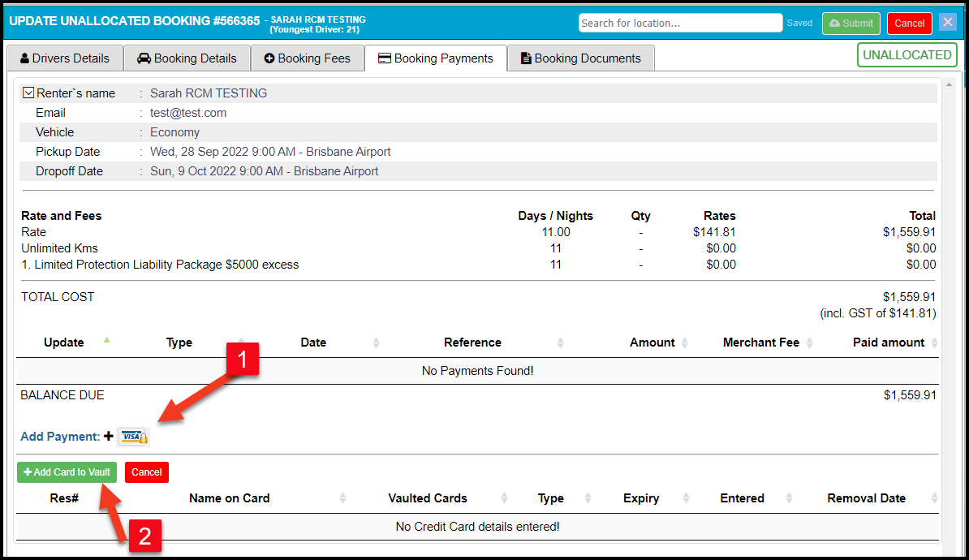This screenshot has height=560, width=969.
Task: Click the Saved status text
Action: click(799, 23)
